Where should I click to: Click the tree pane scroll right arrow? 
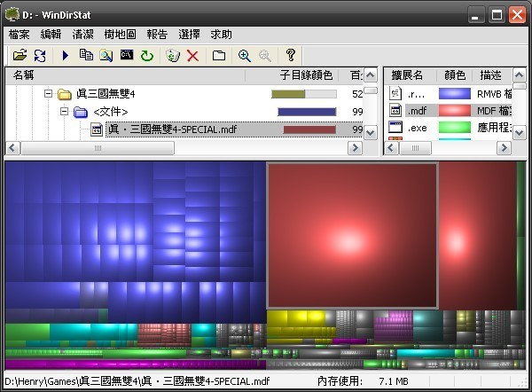click(x=355, y=148)
